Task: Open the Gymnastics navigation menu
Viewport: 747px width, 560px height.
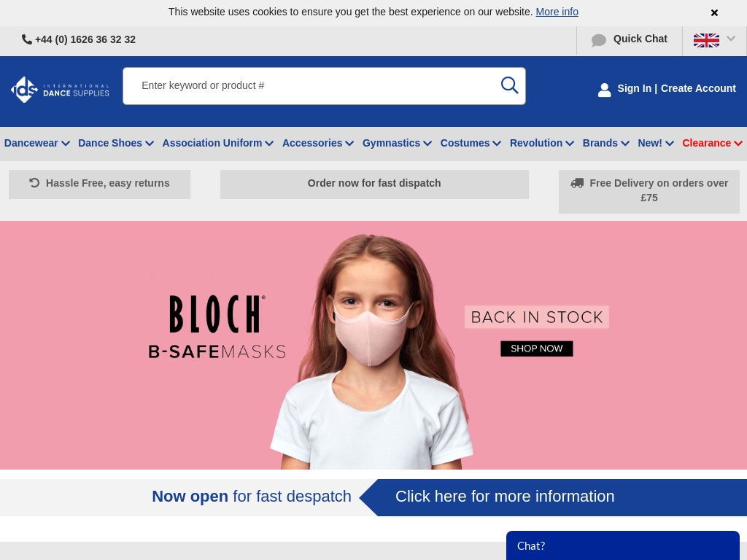Action: click(x=397, y=143)
